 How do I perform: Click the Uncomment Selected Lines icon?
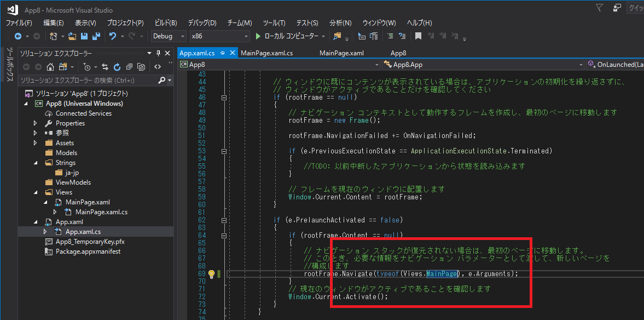coord(402,36)
